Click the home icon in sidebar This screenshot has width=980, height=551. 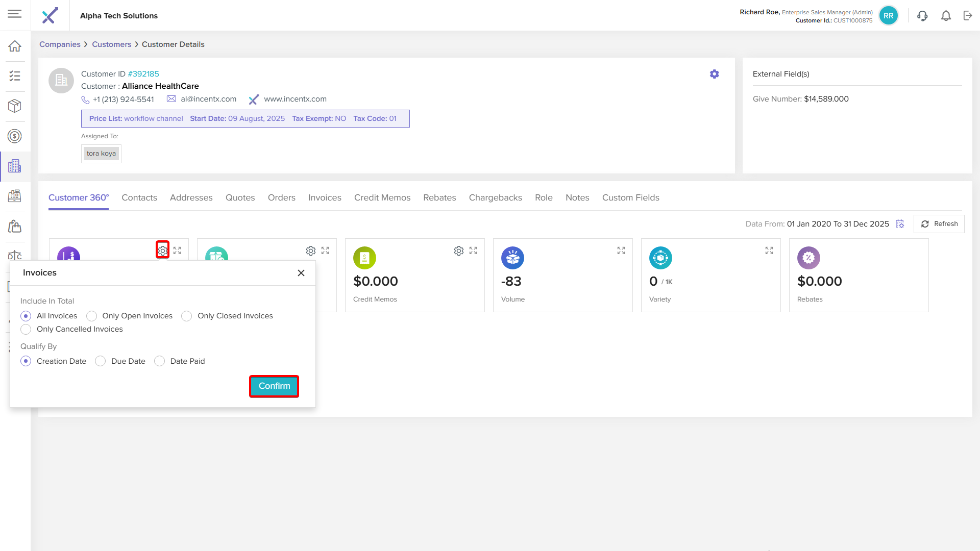(x=15, y=46)
